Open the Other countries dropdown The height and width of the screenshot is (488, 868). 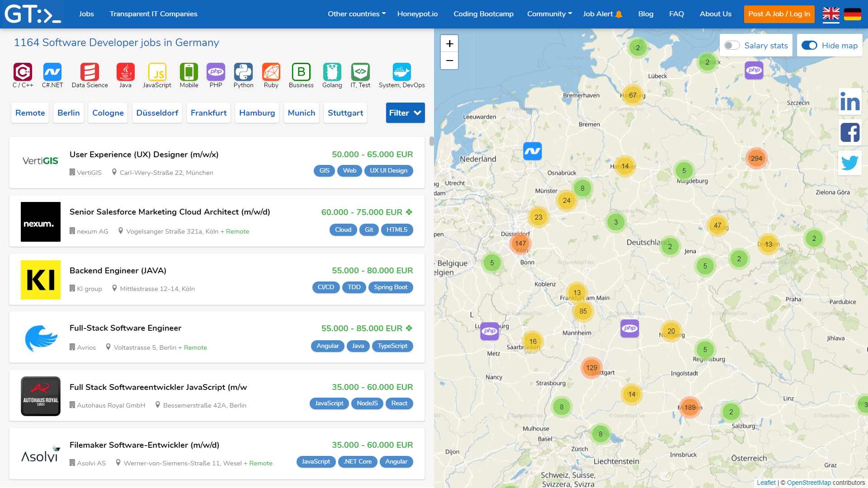click(x=357, y=14)
